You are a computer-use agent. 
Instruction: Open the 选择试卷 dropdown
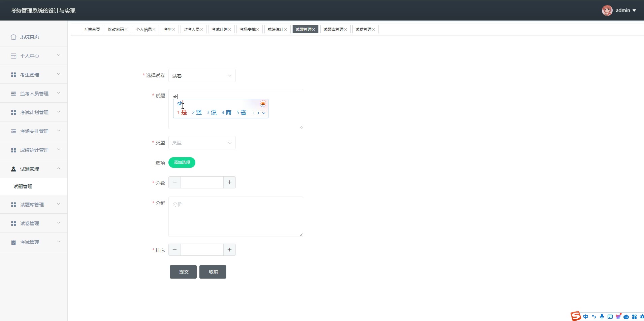[202, 75]
